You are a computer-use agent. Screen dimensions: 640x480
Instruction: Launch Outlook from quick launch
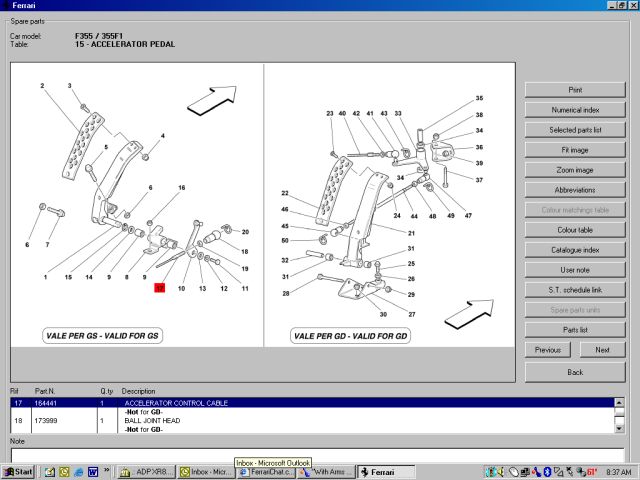tap(64, 472)
